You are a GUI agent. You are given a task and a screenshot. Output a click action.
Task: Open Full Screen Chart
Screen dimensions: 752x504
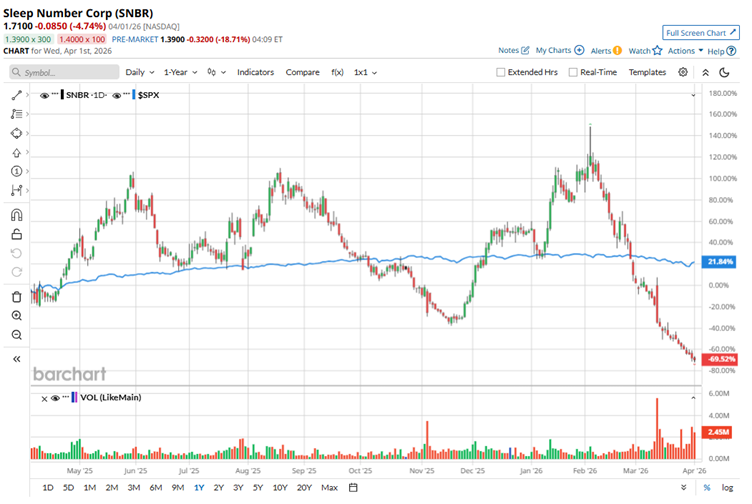coord(701,33)
